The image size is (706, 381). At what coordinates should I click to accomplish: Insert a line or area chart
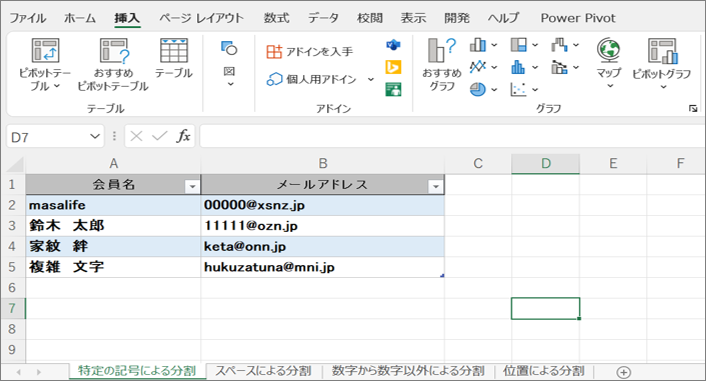tap(478, 67)
